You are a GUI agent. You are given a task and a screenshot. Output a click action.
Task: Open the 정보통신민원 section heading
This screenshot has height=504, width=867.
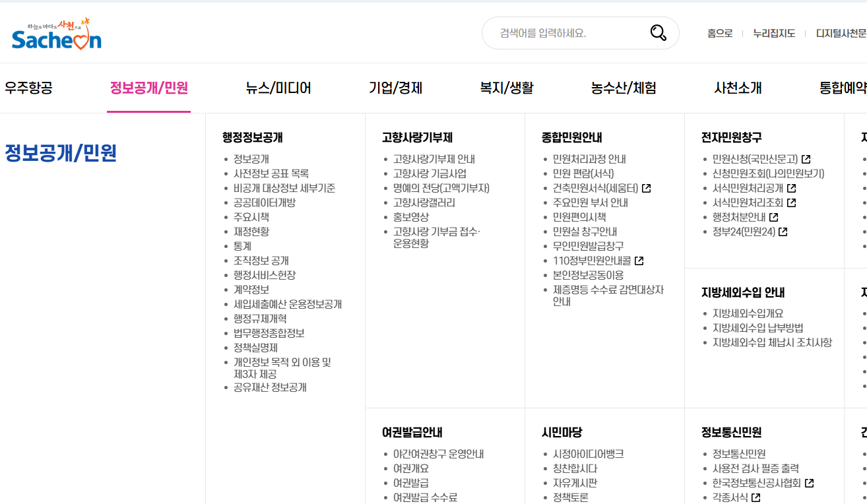click(x=732, y=433)
